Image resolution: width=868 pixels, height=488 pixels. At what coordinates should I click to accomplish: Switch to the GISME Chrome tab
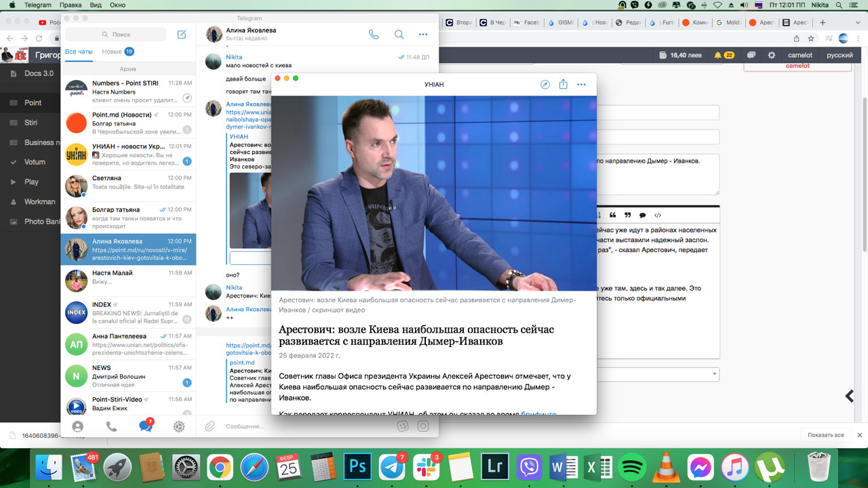coord(561,22)
